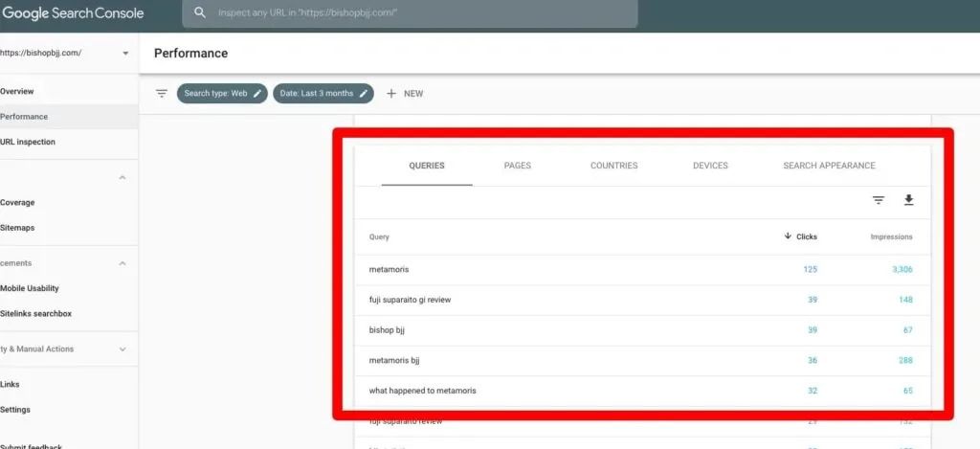Collapse the Enhancements section chevron
The width and height of the screenshot is (980, 449).
[x=122, y=264]
